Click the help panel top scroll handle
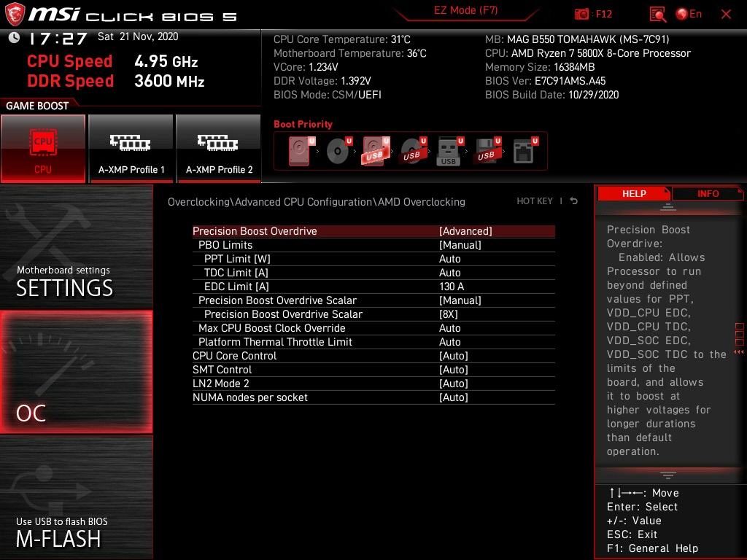The image size is (747, 560). tap(668, 207)
